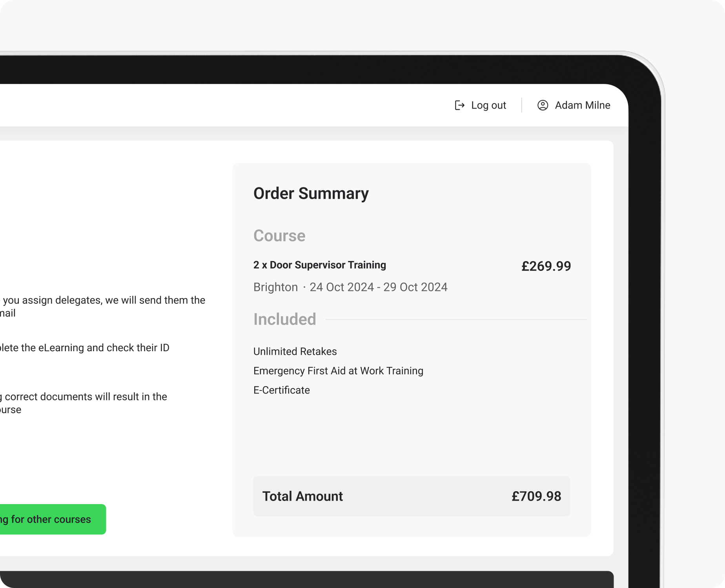Click the Total Amount label
This screenshot has width=725, height=588.
(x=302, y=496)
